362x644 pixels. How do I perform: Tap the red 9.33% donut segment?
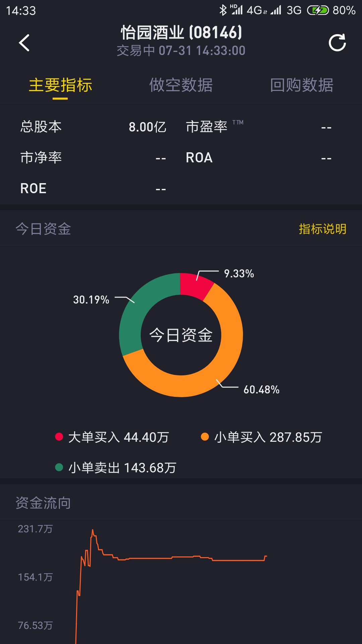(195, 285)
